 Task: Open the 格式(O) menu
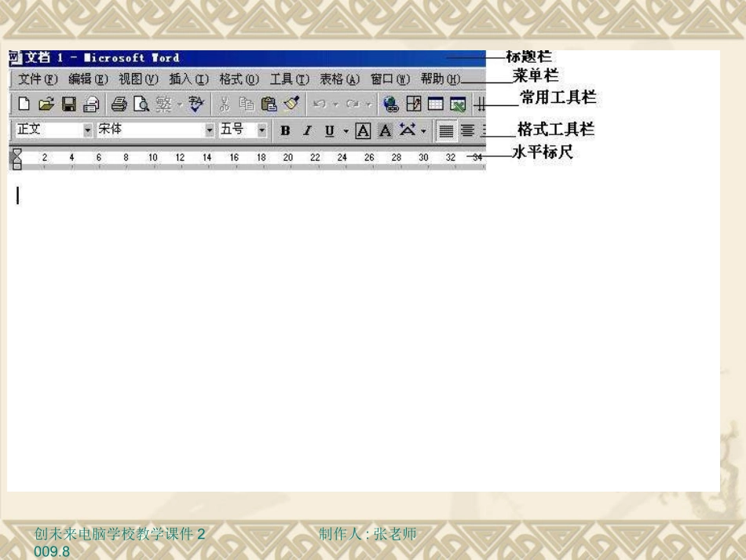pos(239,79)
